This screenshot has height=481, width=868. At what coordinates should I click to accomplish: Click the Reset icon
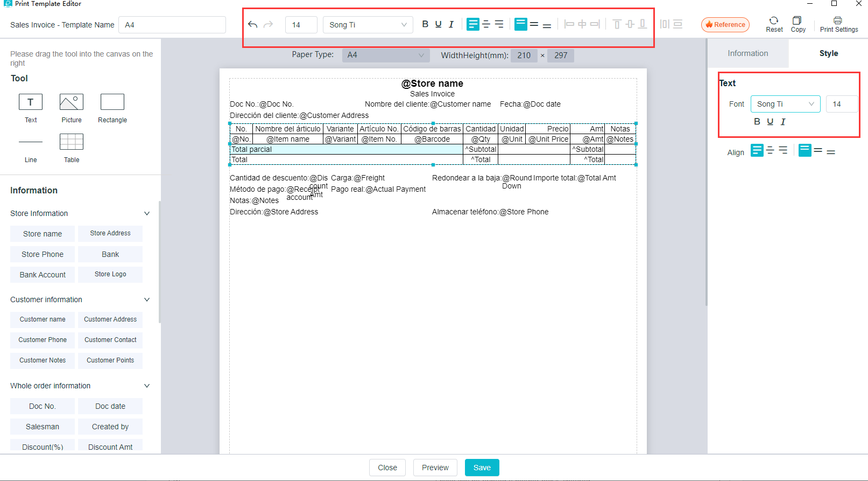click(x=774, y=21)
